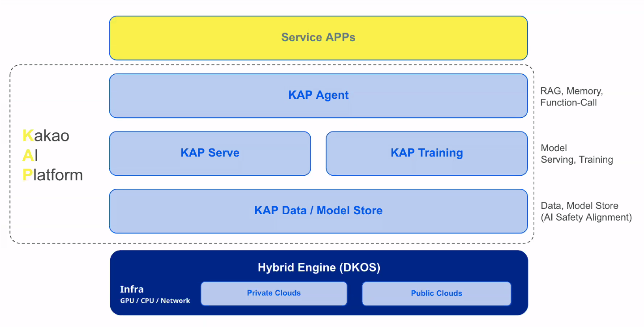The image size is (644, 327).
Task: Click the RAG, Memory, Function-Call annotation
Action: [571, 97]
